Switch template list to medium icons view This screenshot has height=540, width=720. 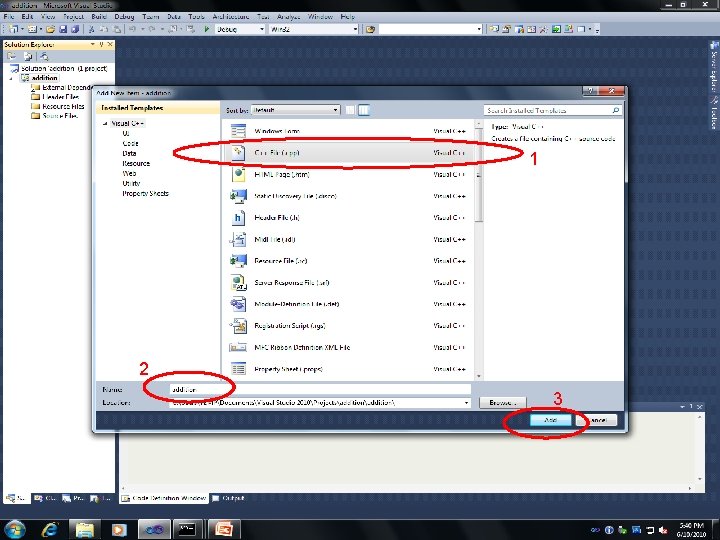coord(364,110)
